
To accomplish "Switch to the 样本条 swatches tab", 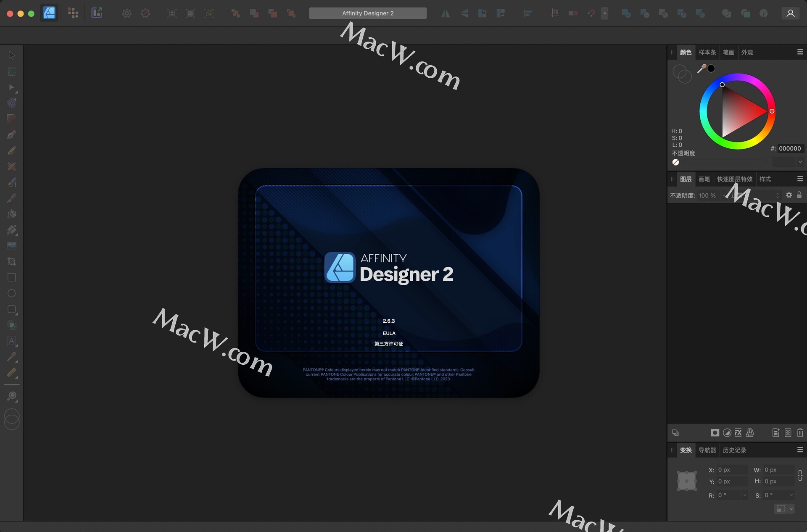I will 707,53.
